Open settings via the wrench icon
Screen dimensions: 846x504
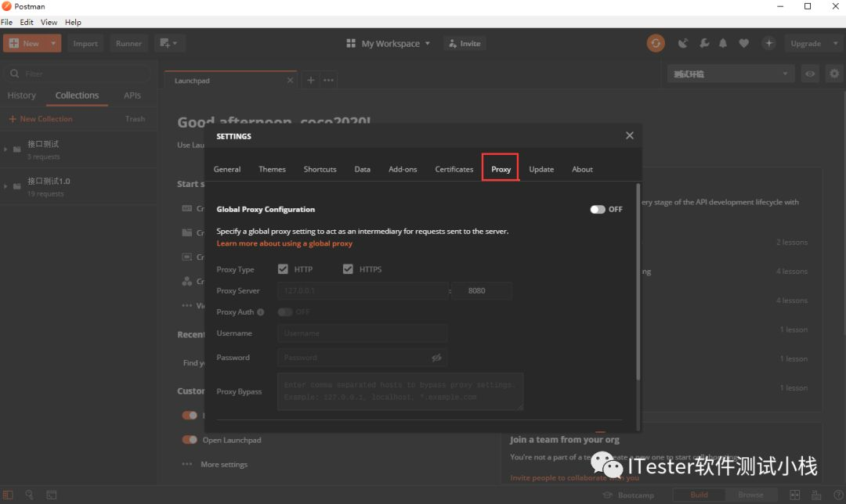click(x=704, y=43)
